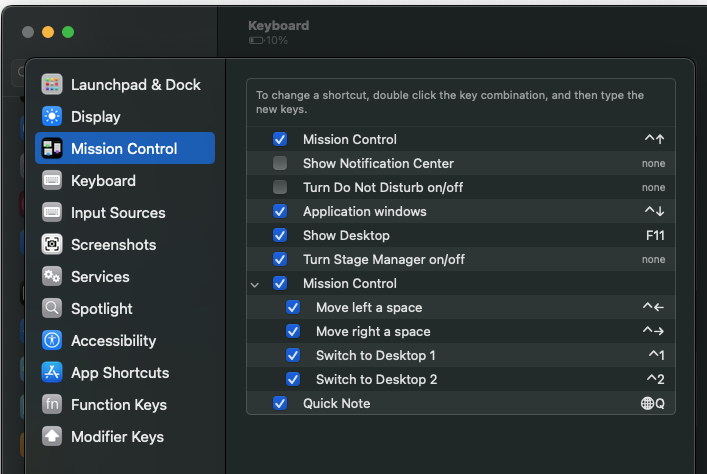The image size is (707, 474).
Task: Uncheck the Show Desktop shortcut
Action: pyautogui.click(x=280, y=235)
